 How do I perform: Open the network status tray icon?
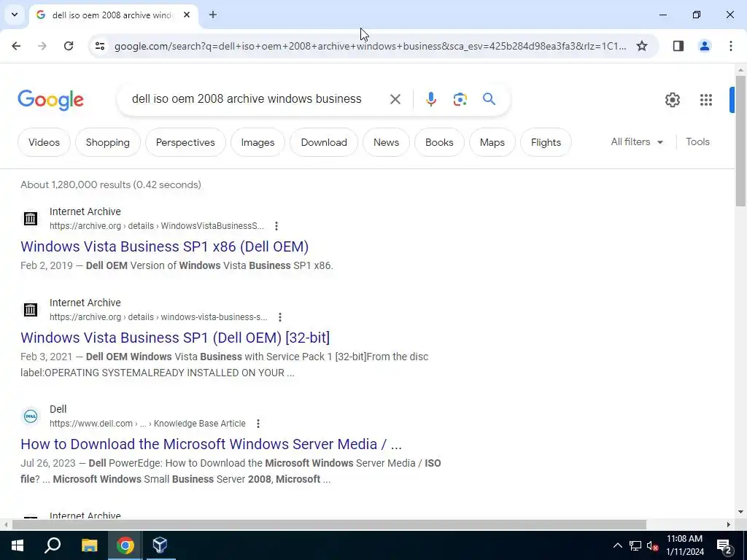635,545
